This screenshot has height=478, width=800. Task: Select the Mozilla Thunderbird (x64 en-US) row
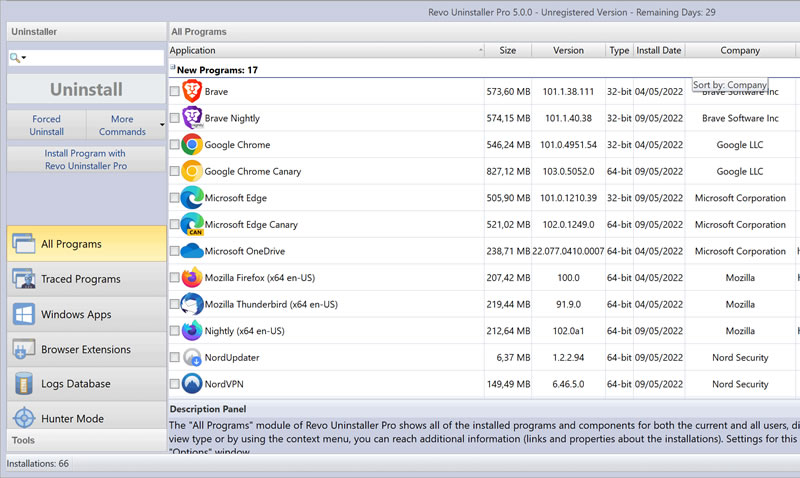[x=484, y=304]
